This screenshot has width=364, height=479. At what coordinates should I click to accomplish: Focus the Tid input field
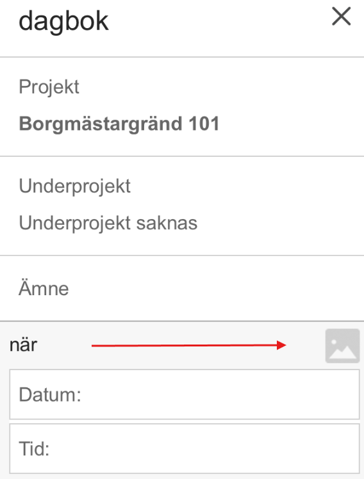(184, 449)
